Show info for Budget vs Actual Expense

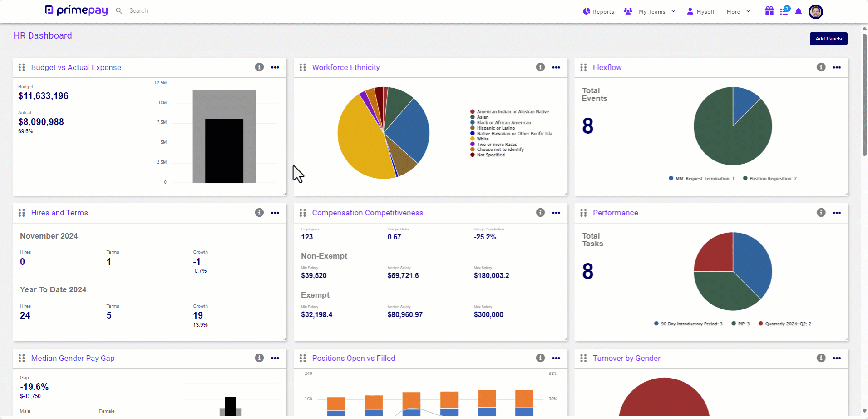(259, 67)
